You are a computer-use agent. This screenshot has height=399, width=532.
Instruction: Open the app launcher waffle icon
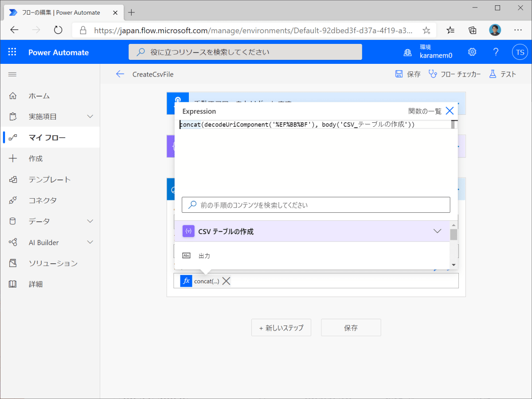(x=12, y=52)
